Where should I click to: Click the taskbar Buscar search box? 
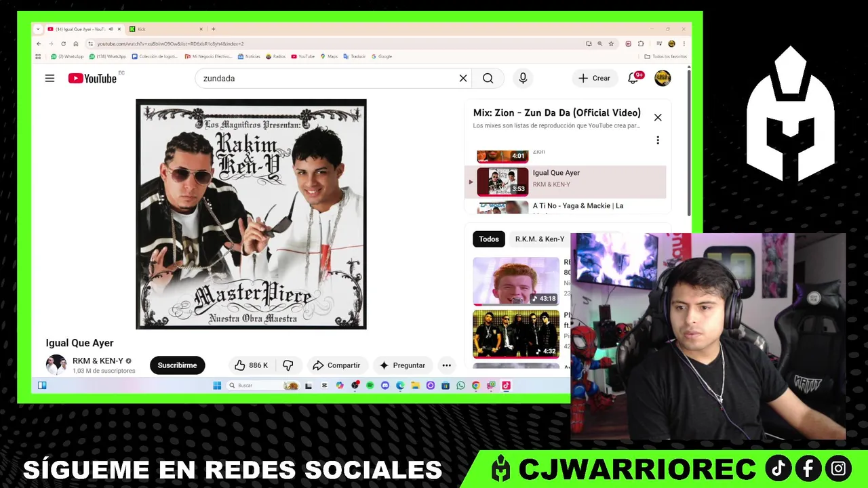(262, 386)
